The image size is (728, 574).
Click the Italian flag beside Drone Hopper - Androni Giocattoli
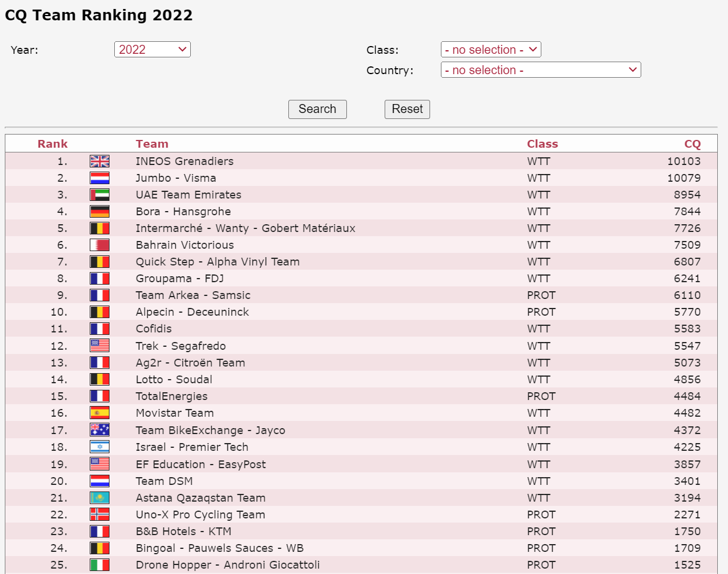click(99, 564)
